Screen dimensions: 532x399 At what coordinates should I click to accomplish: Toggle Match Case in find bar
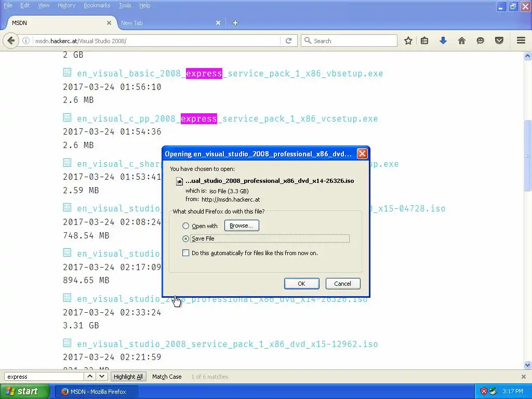click(x=167, y=377)
